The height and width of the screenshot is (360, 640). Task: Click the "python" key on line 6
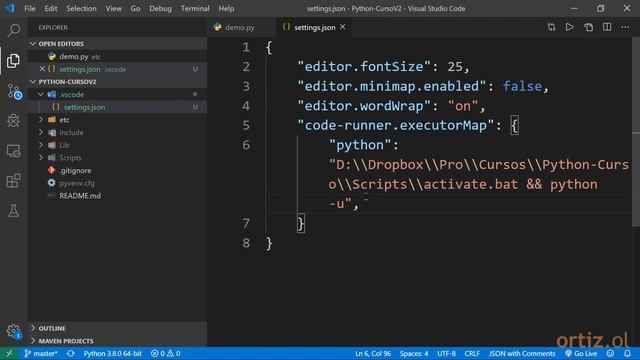click(x=360, y=145)
